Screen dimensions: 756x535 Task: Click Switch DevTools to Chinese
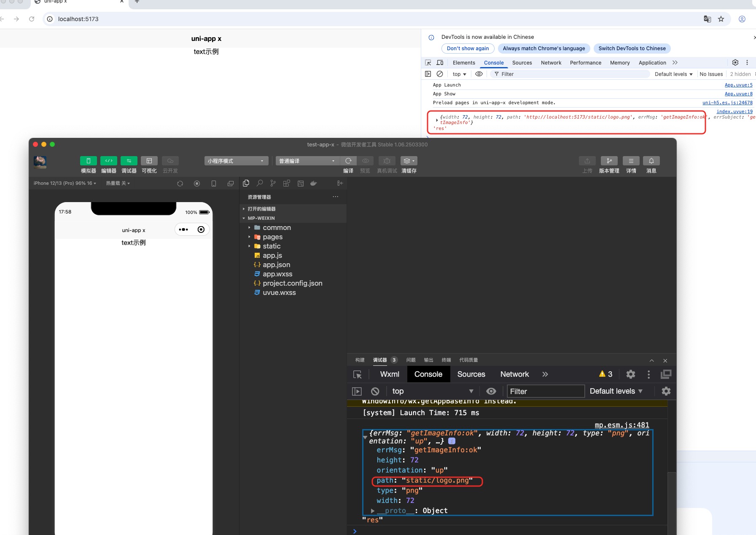(632, 49)
